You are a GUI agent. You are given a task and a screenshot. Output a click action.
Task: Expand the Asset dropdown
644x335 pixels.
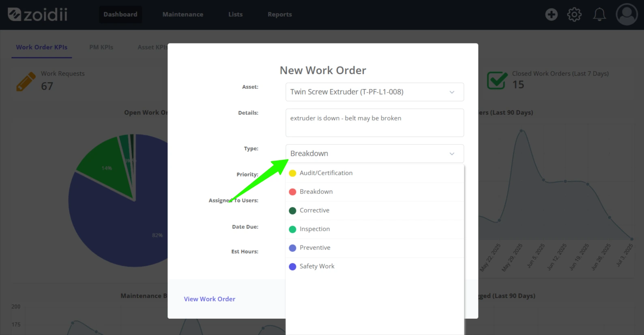point(375,92)
